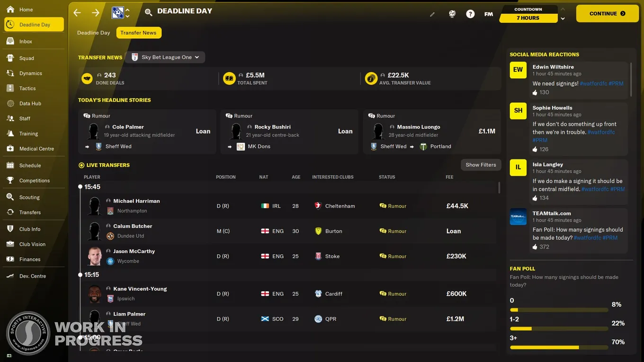
Task: Like Sophie Howells' post with thumbs up
Action: [x=535, y=149]
